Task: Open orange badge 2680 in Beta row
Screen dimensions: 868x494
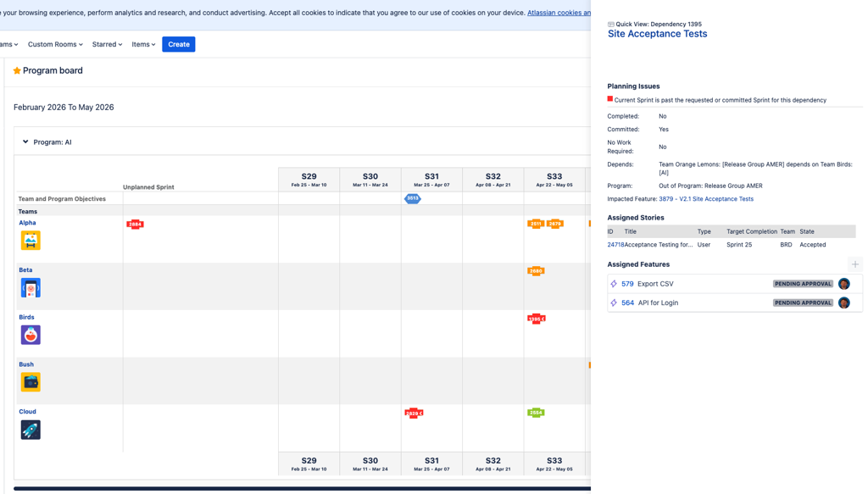Action: point(536,271)
